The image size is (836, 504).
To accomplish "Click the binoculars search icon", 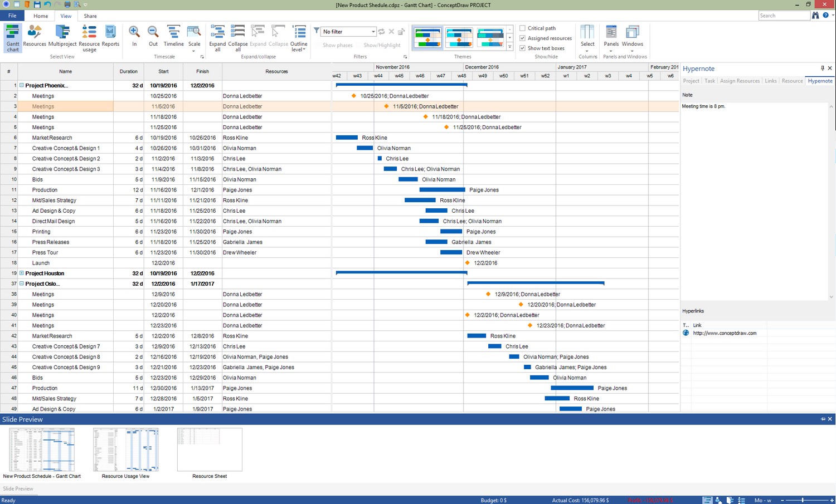I will coord(816,16).
